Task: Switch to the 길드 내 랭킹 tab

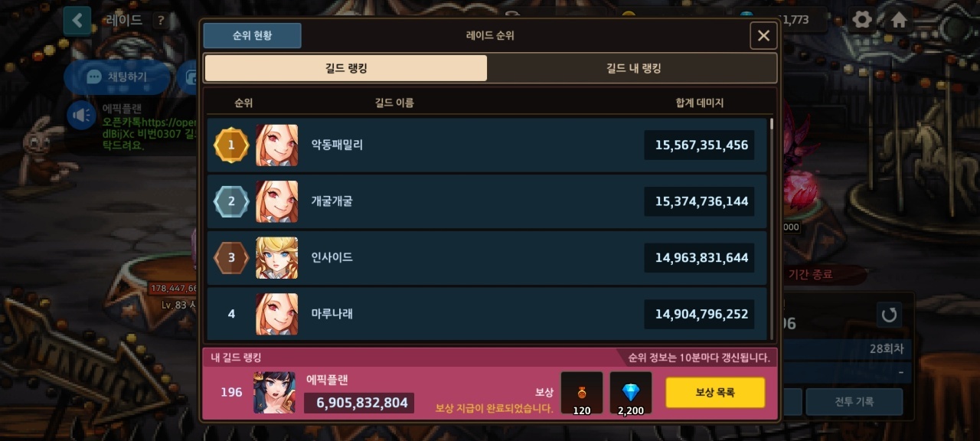Action: point(632,68)
